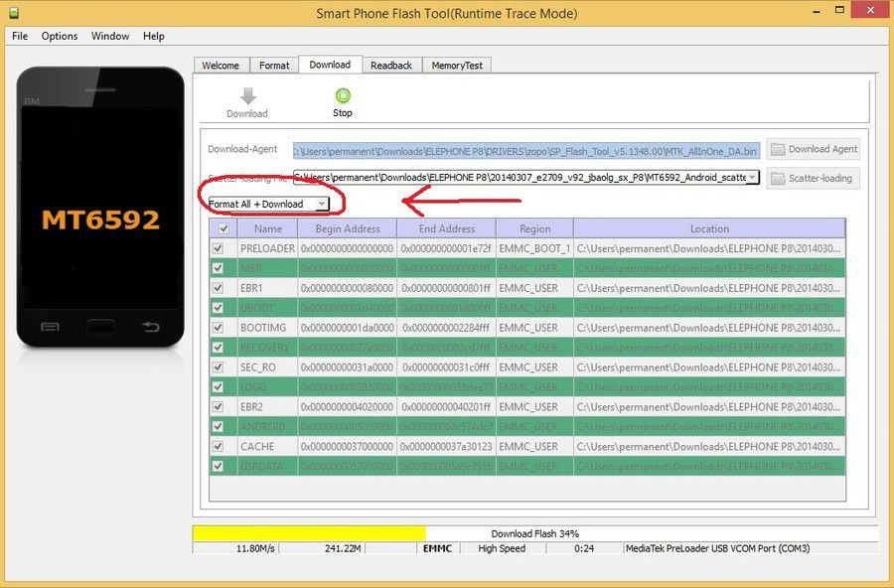Click the yellow download progress bar
Viewport: 894px width, 588px height.
[x=309, y=533]
